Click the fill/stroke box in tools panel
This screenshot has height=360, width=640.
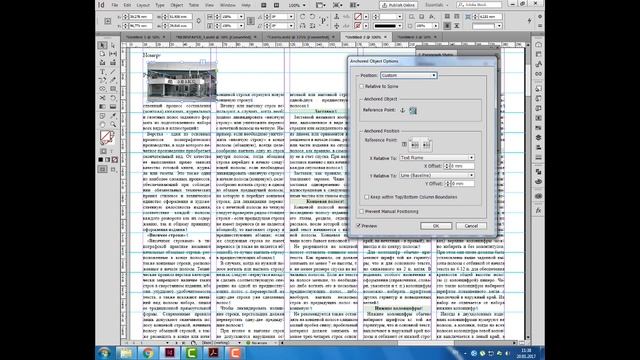[107, 137]
